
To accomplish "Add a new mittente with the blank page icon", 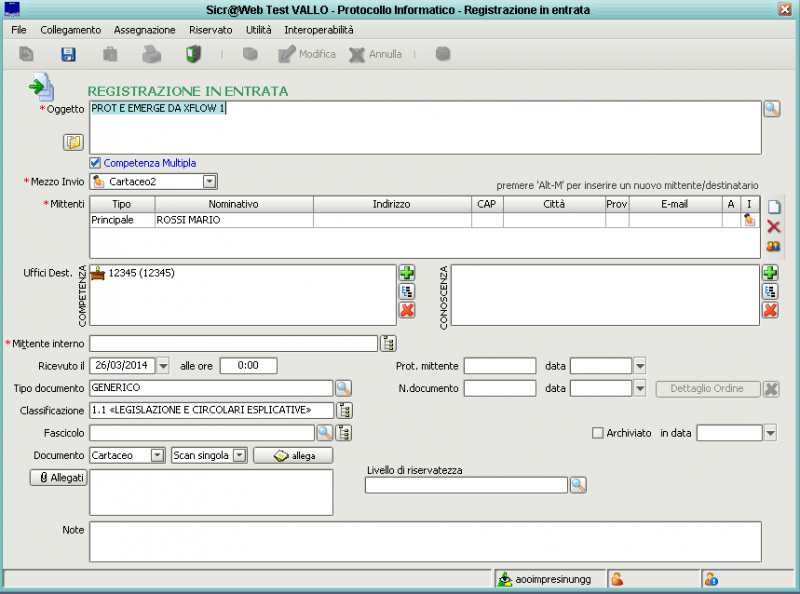I will pyautogui.click(x=773, y=206).
